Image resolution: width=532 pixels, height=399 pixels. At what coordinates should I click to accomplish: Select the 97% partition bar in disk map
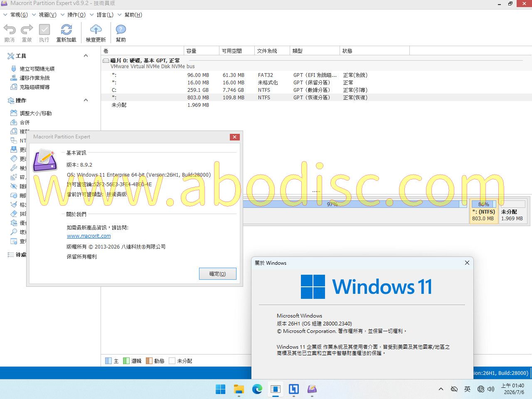355,204
